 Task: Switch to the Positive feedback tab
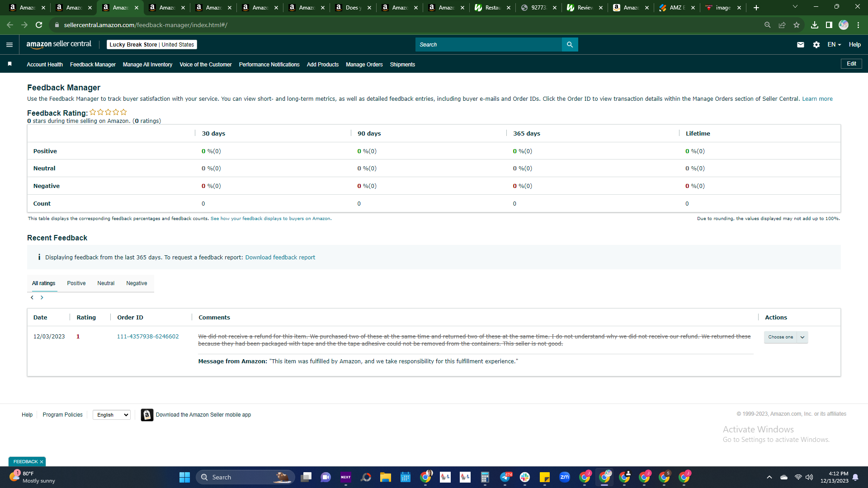coord(76,283)
